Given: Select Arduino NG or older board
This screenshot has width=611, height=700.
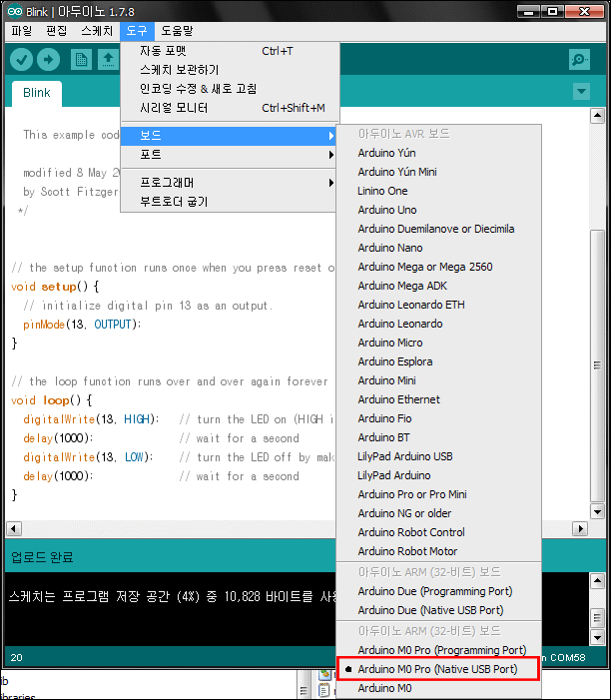Looking at the screenshot, I should click(x=438, y=513).
